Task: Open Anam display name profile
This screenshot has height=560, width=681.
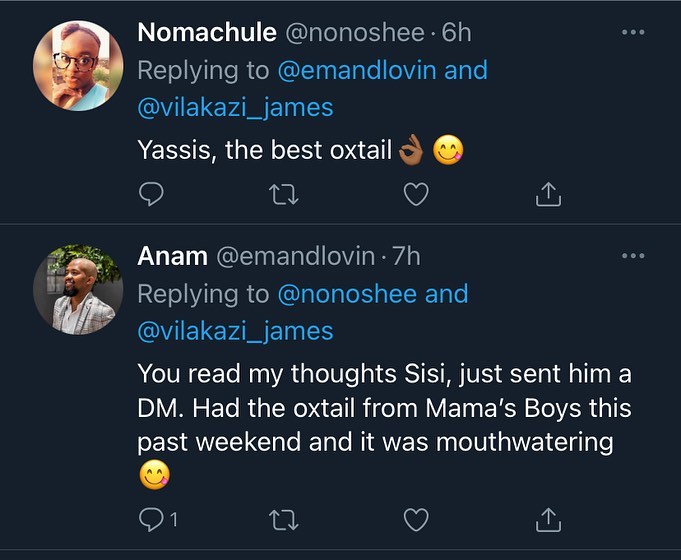Action: click(x=172, y=256)
